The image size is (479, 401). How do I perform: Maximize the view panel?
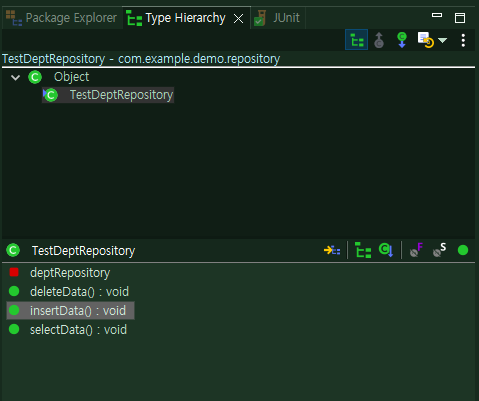(460, 18)
